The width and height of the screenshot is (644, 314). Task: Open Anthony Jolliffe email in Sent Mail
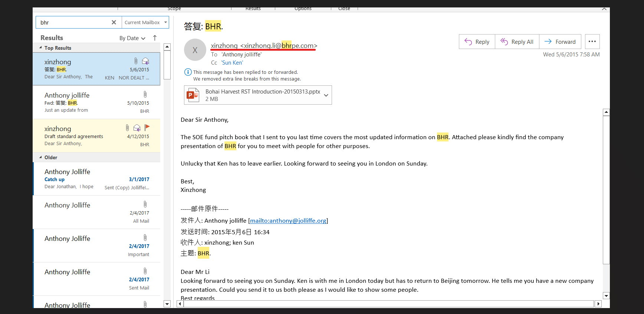click(96, 279)
